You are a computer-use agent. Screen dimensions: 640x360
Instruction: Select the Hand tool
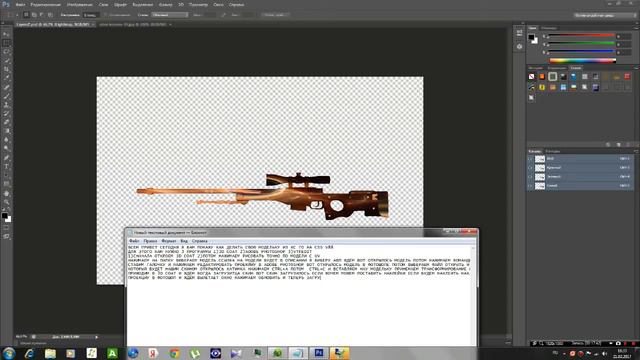pyautogui.click(x=6, y=193)
